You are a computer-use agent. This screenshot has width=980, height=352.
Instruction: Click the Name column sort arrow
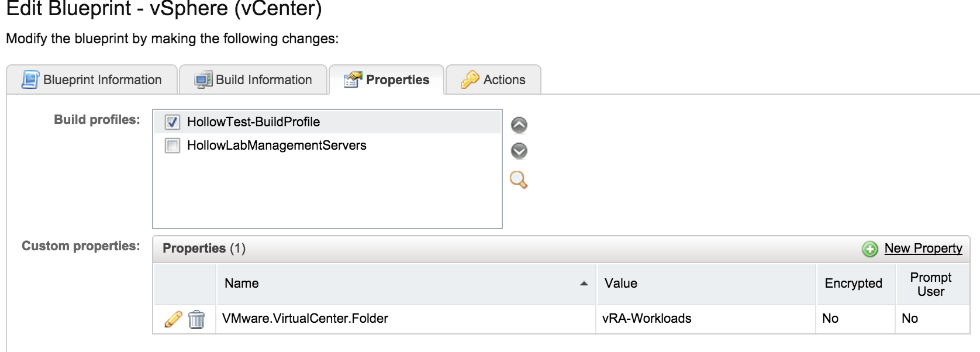click(x=584, y=284)
